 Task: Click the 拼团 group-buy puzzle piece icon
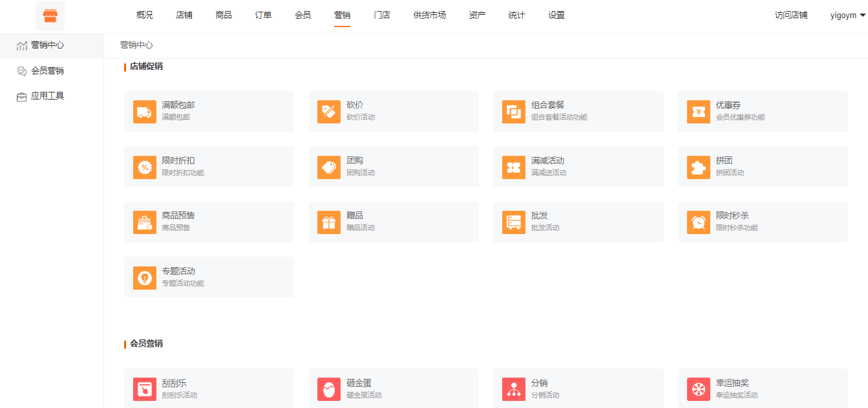(699, 166)
